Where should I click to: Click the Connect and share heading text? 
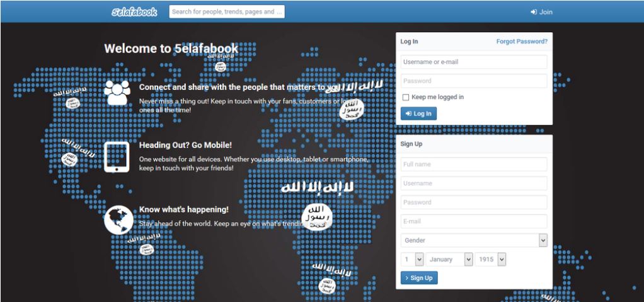click(240, 87)
